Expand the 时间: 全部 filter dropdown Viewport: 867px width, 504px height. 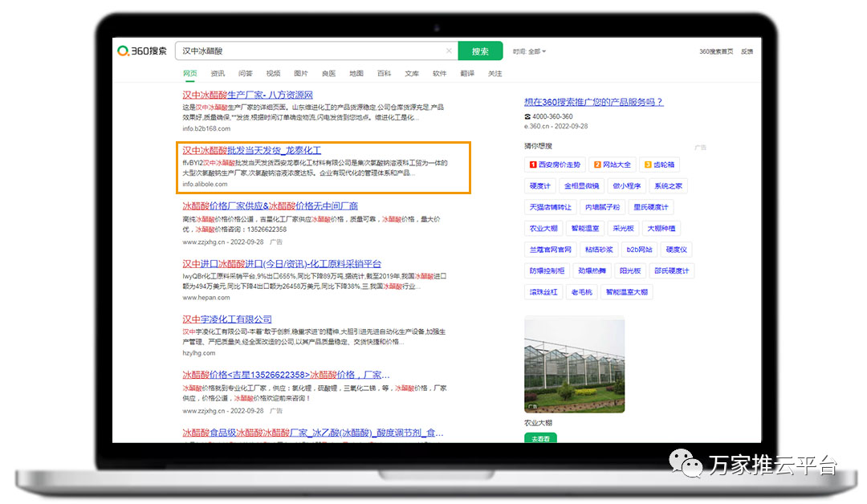tap(530, 51)
